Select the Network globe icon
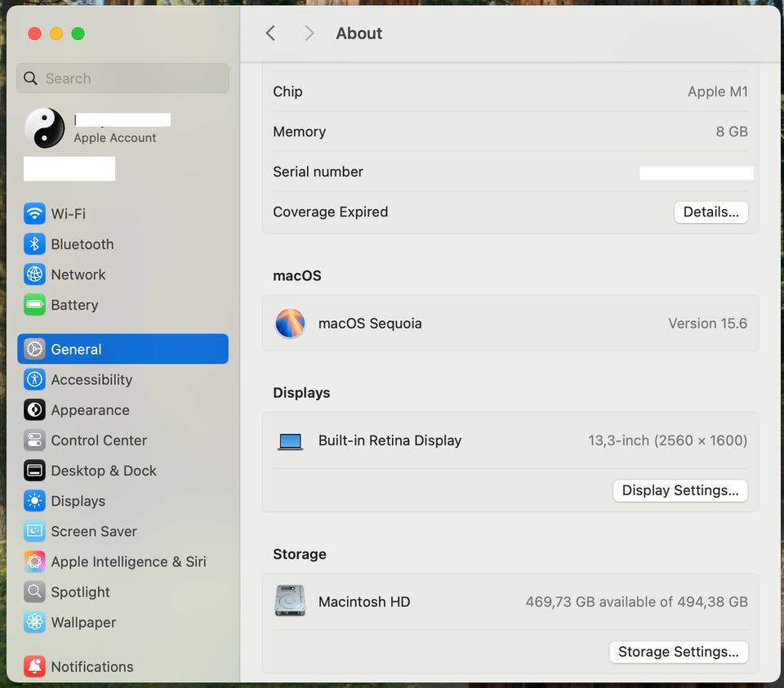The height and width of the screenshot is (688, 784). (x=34, y=275)
